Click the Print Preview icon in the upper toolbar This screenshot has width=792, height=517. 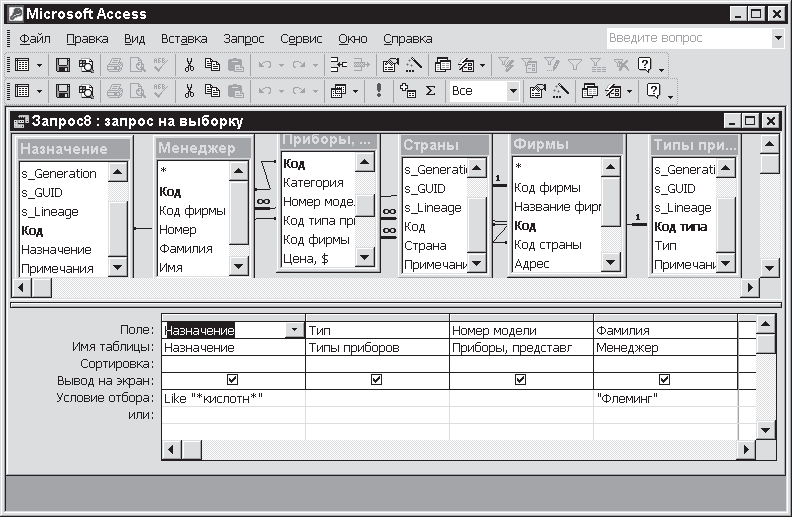coord(138,65)
